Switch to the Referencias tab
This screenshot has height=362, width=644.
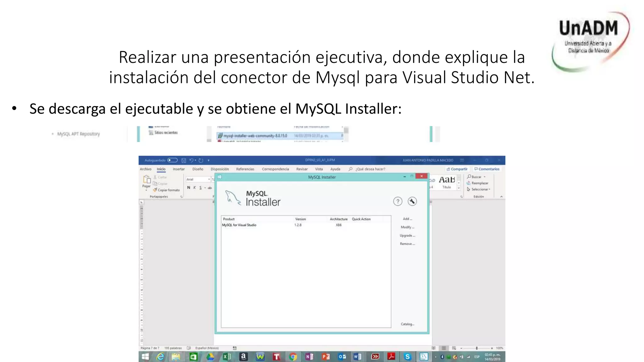245,169
